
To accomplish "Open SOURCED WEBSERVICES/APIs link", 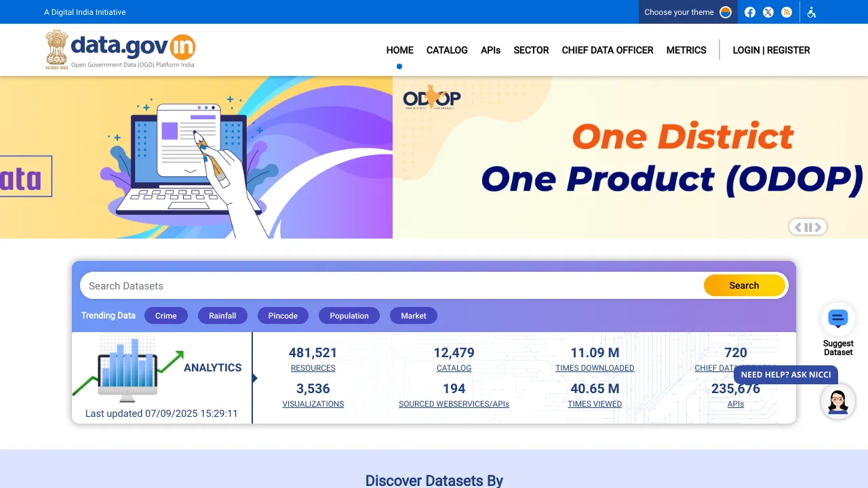I will coord(454,404).
